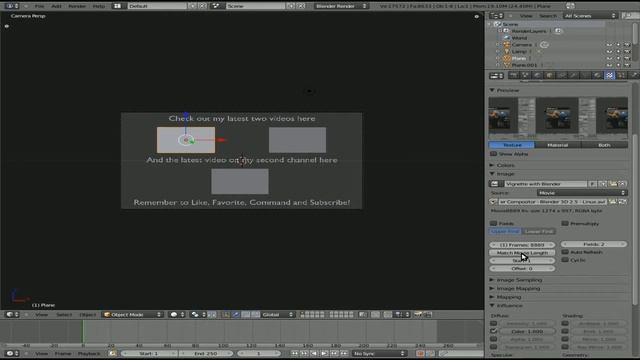Open the Object properties tab icon
This screenshot has height=360, width=640.
[549, 76]
